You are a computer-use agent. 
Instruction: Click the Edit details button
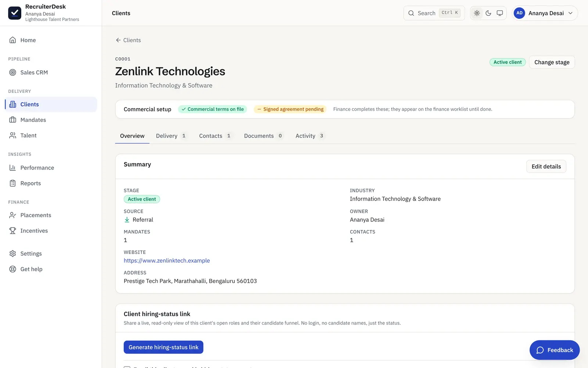(546, 166)
